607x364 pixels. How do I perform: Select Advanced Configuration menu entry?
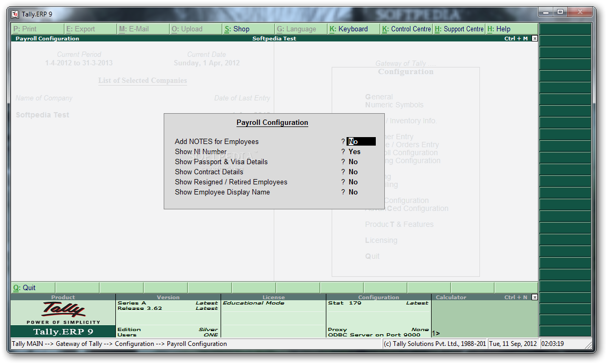(407, 208)
